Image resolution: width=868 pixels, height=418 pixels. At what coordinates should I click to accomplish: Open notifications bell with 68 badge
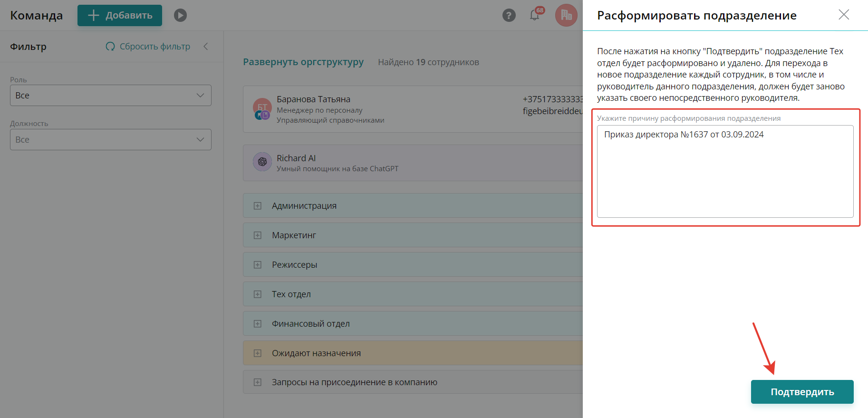coord(535,15)
